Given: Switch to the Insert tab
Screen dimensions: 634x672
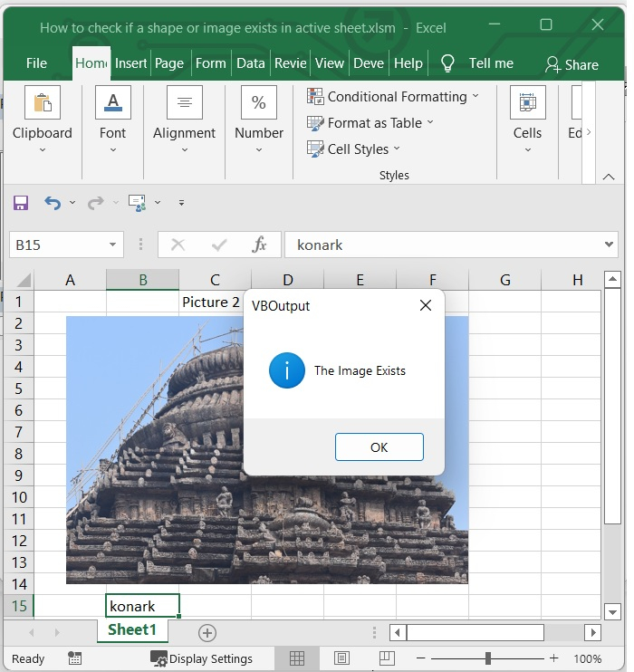Looking at the screenshot, I should click(x=130, y=63).
